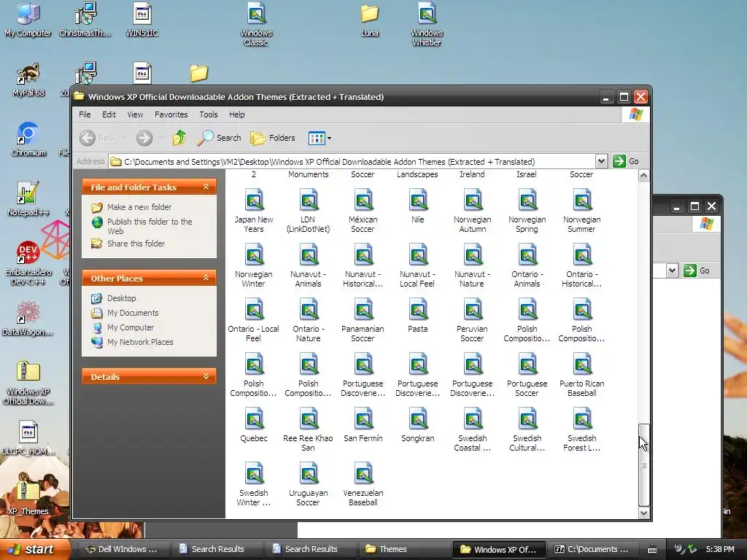Open the Tools menu
This screenshot has height=560, width=747.
pyautogui.click(x=208, y=114)
